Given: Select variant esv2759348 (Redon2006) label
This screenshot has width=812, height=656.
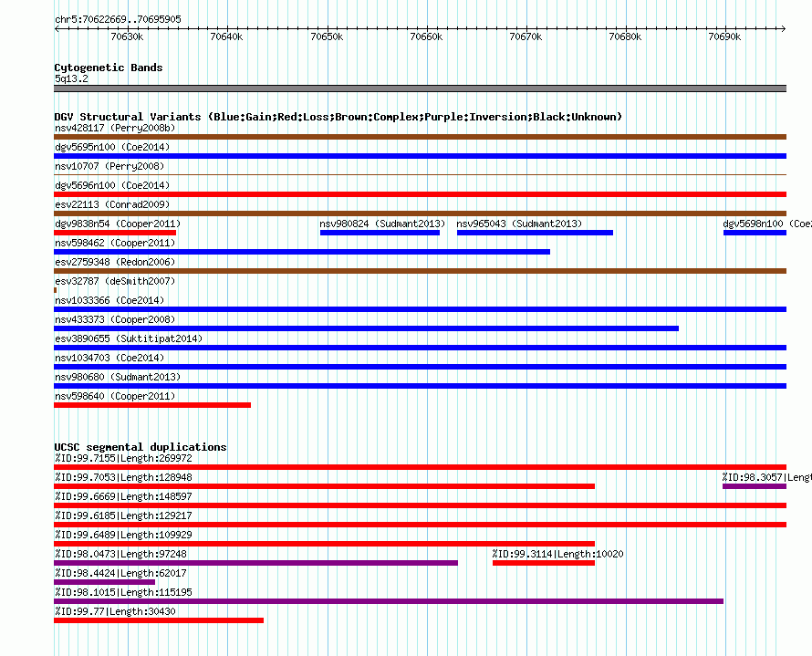Looking at the screenshot, I should [x=115, y=262].
